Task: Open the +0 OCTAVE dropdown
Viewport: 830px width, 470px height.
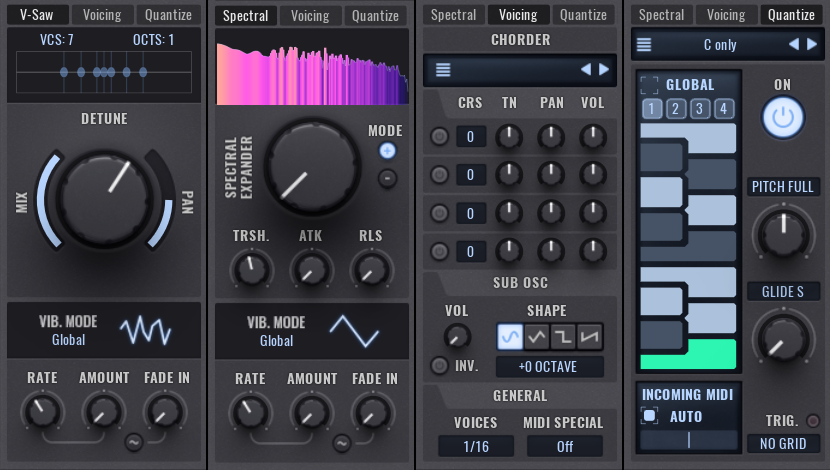Action: pyautogui.click(x=549, y=367)
